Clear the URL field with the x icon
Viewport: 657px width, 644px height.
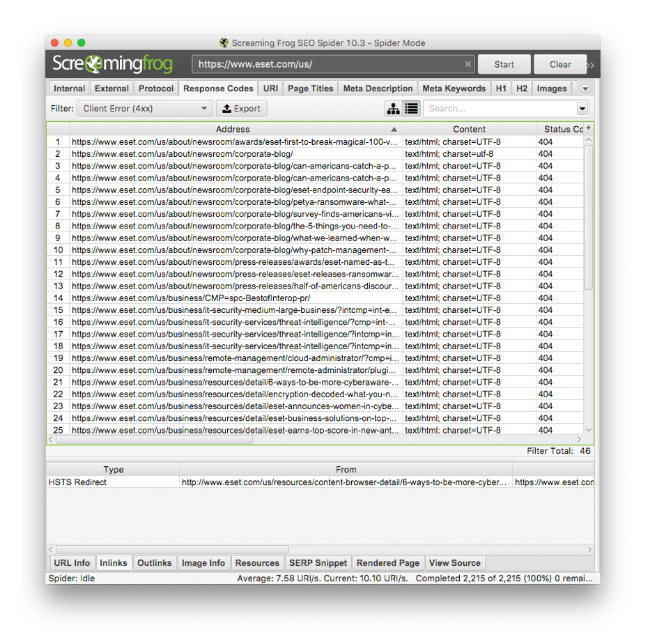[467, 64]
